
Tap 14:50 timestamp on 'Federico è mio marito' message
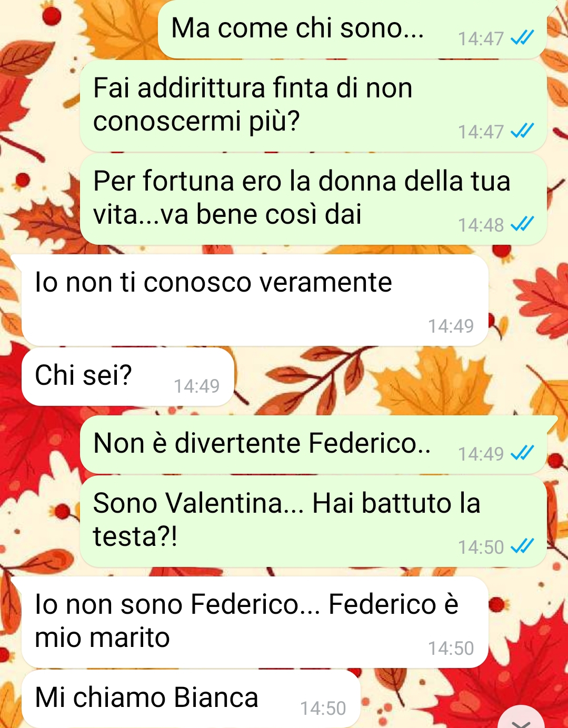(x=451, y=649)
